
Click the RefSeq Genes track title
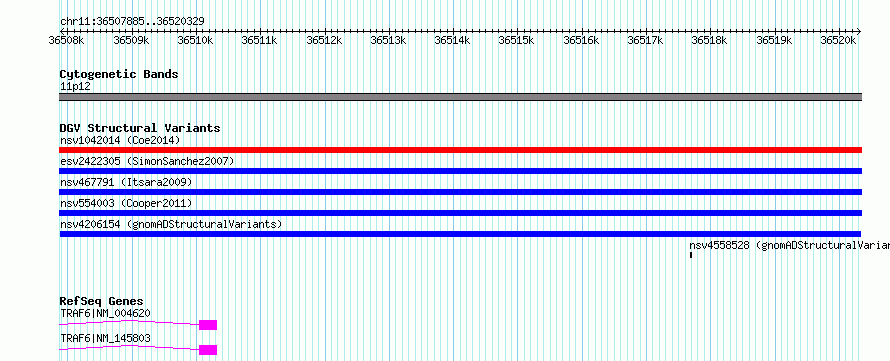102,301
